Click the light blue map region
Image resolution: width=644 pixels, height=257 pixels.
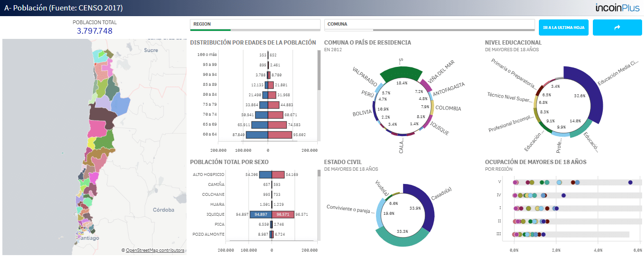click(122, 106)
